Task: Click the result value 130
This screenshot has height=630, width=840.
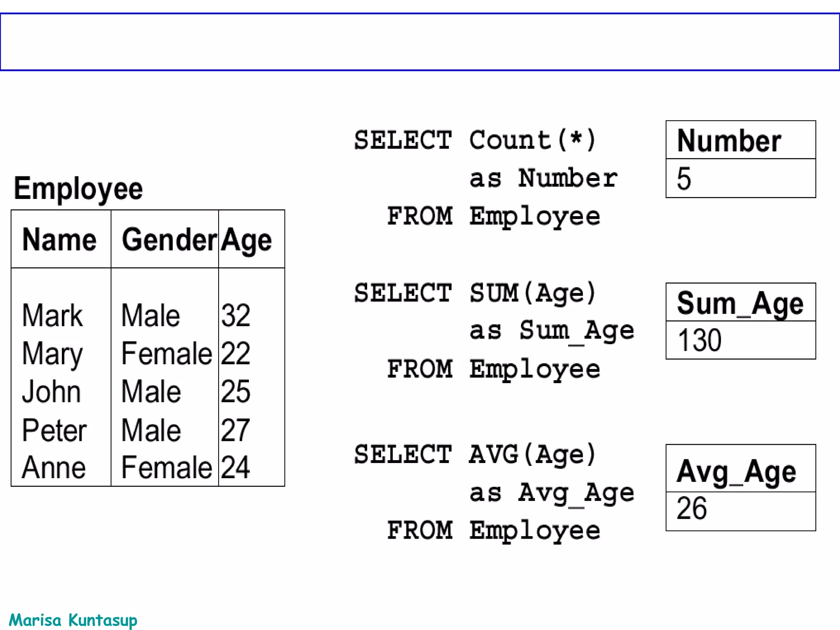Action: 699,340
